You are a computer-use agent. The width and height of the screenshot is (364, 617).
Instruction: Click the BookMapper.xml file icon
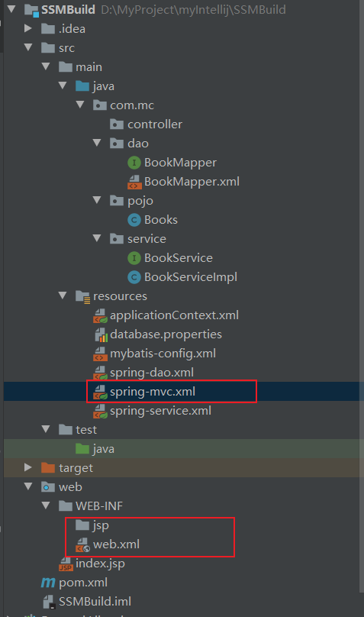[134, 182]
